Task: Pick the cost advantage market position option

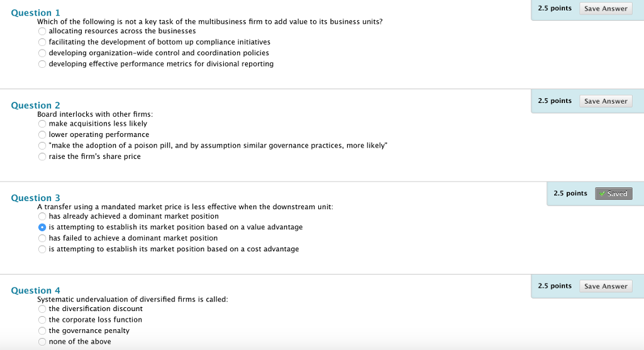Action: [x=42, y=249]
